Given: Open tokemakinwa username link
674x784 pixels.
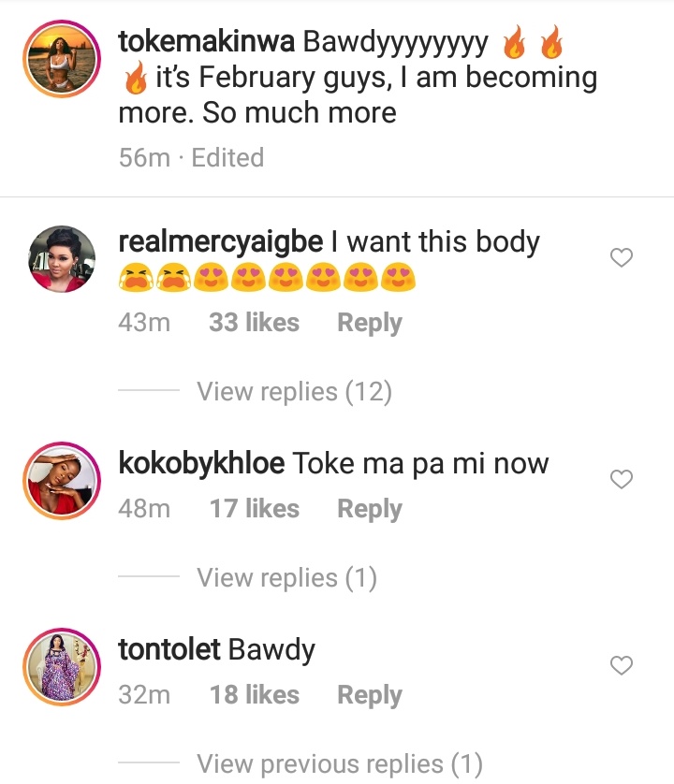Looking at the screenshot, I should pos(208,42).
